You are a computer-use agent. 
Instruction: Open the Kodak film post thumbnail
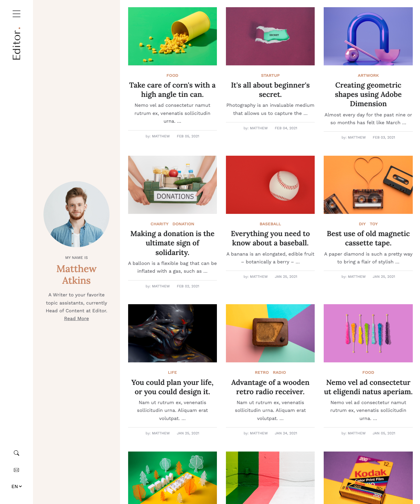coord(368,478)
